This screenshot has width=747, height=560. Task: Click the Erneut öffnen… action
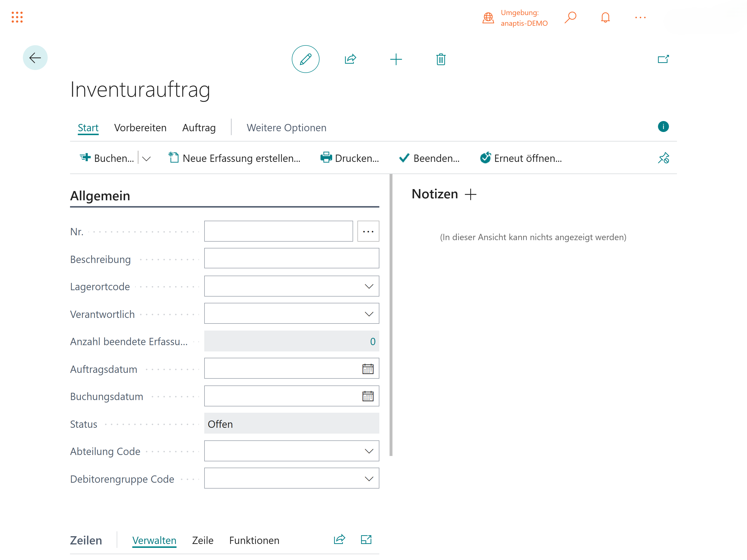click(521, 158)
